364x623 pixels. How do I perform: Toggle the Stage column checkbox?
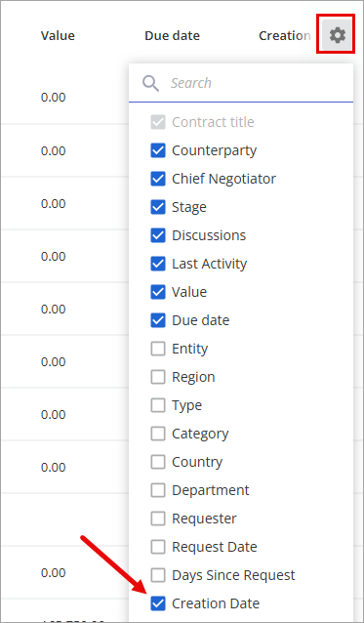[x=158, y=207]
